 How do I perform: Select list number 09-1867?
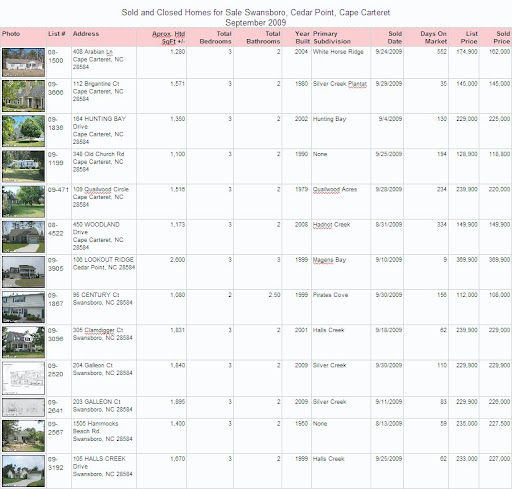[x=55, y=299]
